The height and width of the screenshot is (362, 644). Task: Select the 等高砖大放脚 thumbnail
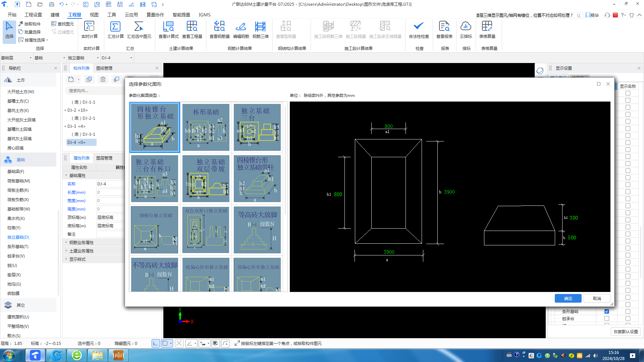click(257, 230)
